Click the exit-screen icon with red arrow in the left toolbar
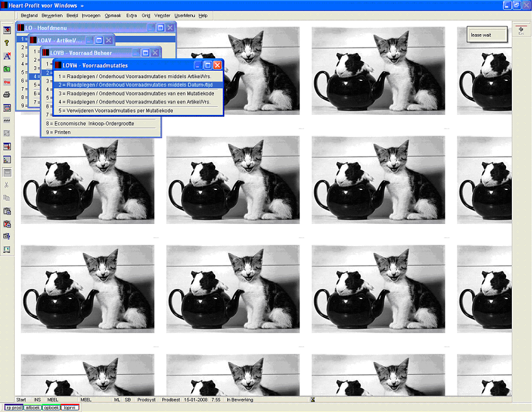The image size is (532, 412). 7,30
